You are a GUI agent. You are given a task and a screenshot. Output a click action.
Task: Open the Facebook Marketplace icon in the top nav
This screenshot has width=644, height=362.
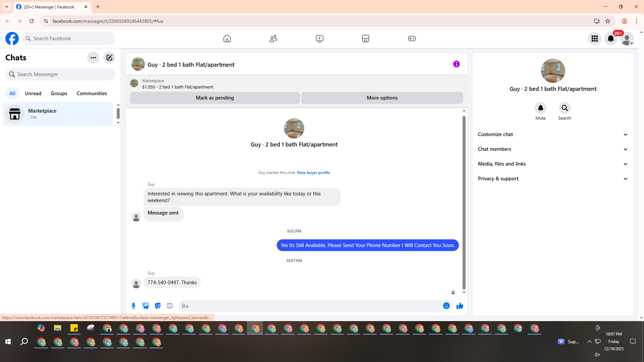pyautogui.click(x=366, y=39)
